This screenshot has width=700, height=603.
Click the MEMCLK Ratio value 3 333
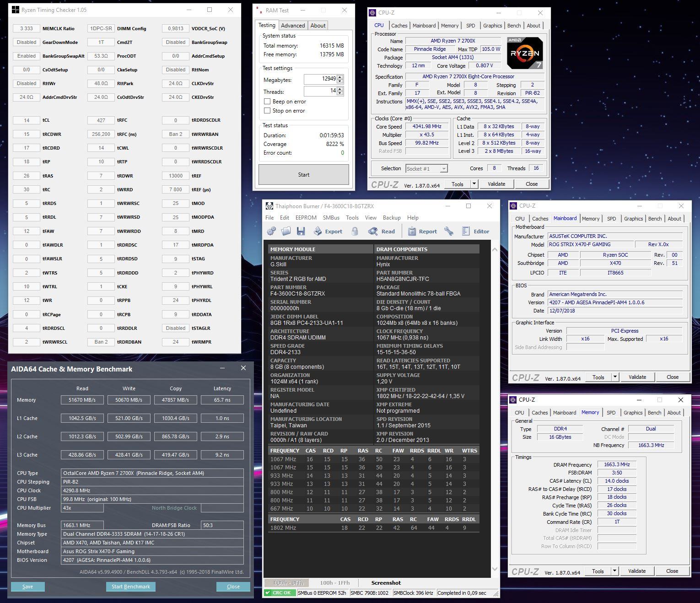pos(27,28)
